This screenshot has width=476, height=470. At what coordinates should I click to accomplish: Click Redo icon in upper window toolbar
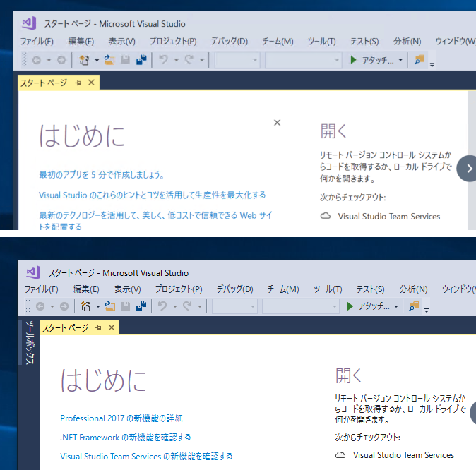tap(189, 60)
